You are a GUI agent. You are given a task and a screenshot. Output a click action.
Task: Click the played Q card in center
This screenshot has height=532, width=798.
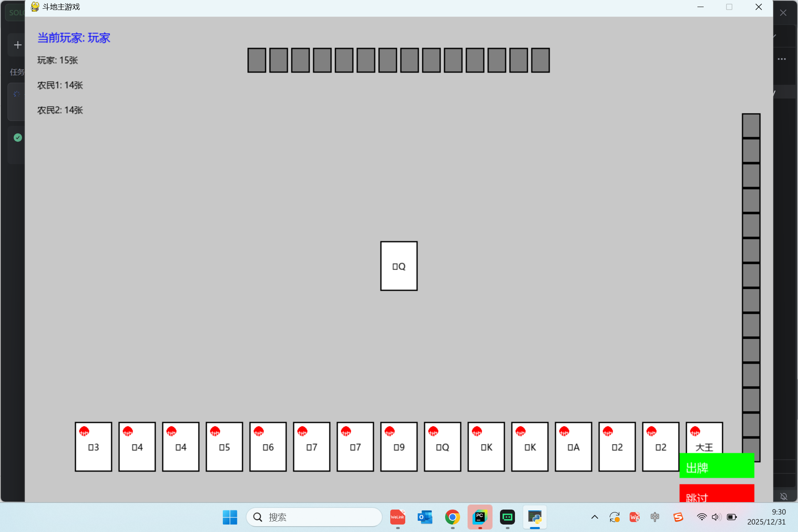(x=399, y=266)
